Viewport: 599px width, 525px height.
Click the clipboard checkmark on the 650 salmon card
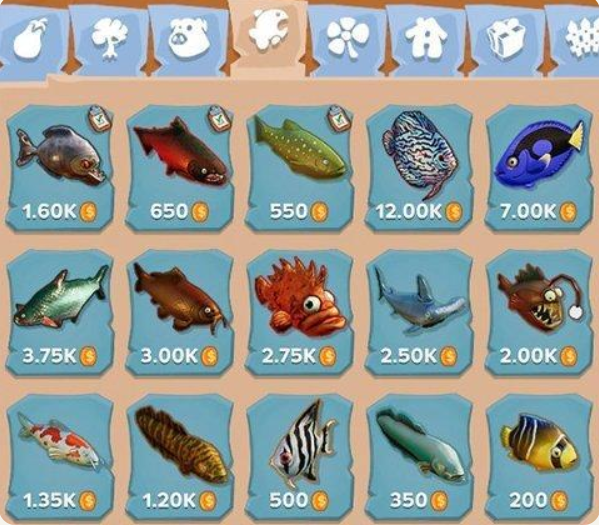click(x=219, y=119)
